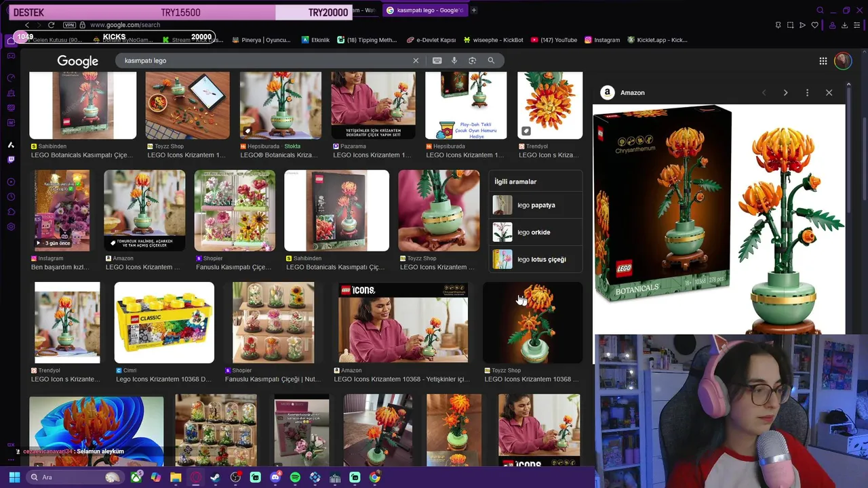
Task: Open Xbox app from taskbar
Action: point(136,477)
